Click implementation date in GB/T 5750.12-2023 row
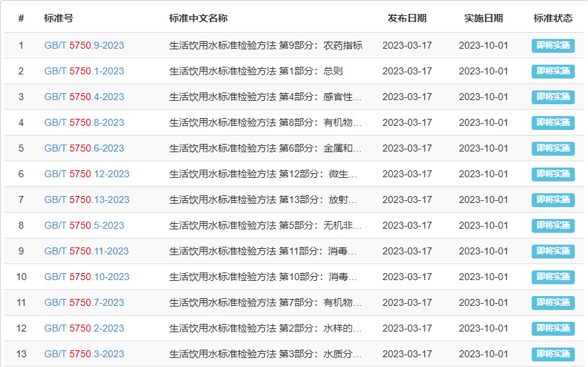588x367 pixels. pos(483,174)
